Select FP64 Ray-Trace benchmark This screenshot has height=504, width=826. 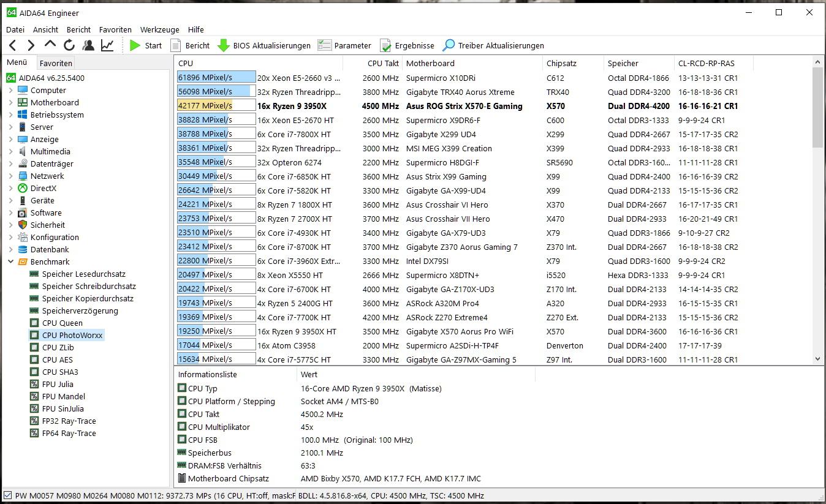coord(69,433)
